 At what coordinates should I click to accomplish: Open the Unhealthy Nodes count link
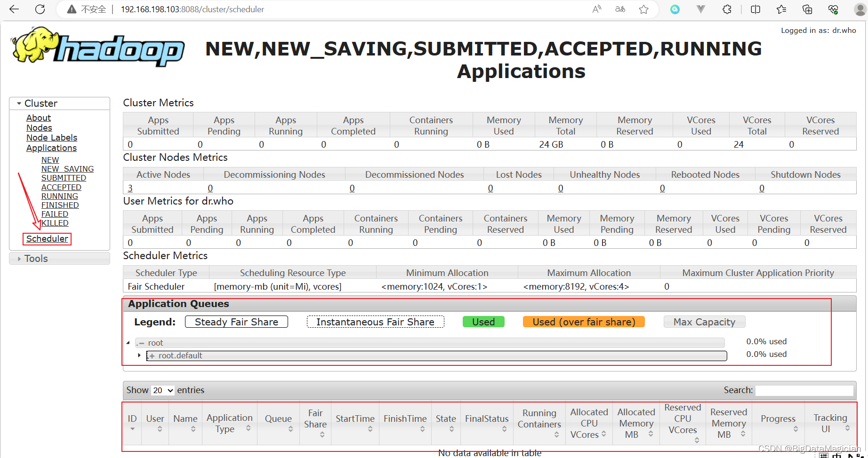coord(561,188)
